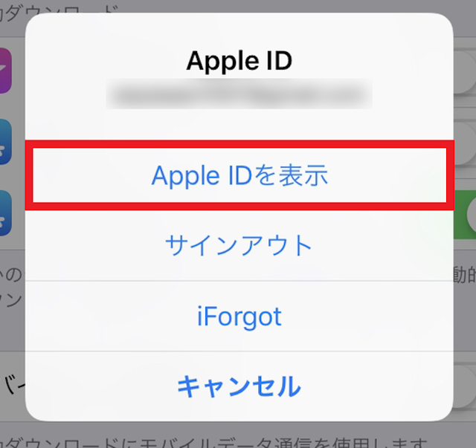The image size is (476, 448).
Task: Tap the Apple IDを表示 option
Action: [239, 175]
